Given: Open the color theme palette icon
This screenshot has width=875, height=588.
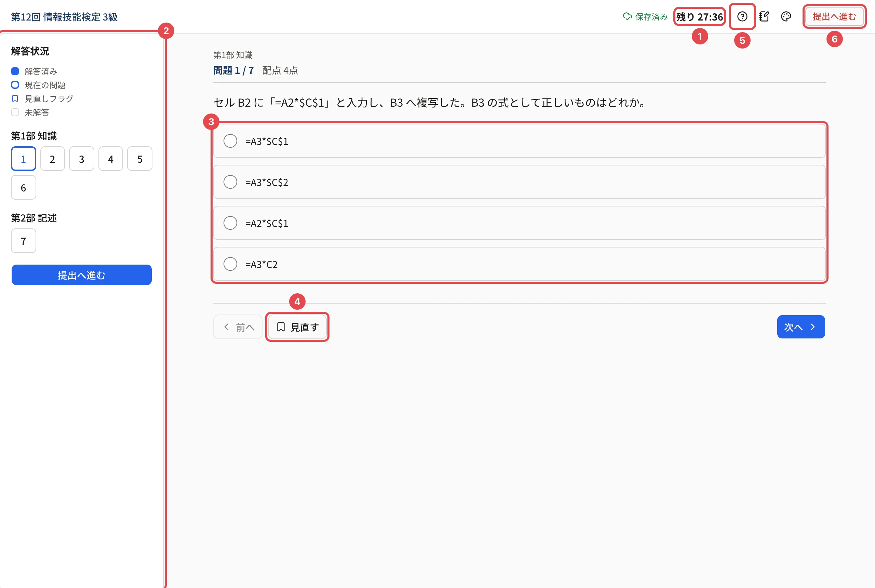Looking at the screenshot, I should (786, 16).
